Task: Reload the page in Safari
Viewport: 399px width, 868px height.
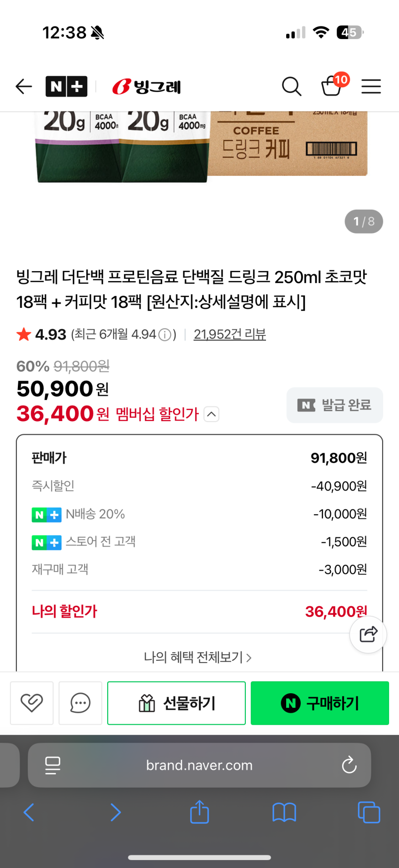Action: [x=349, y=765]
